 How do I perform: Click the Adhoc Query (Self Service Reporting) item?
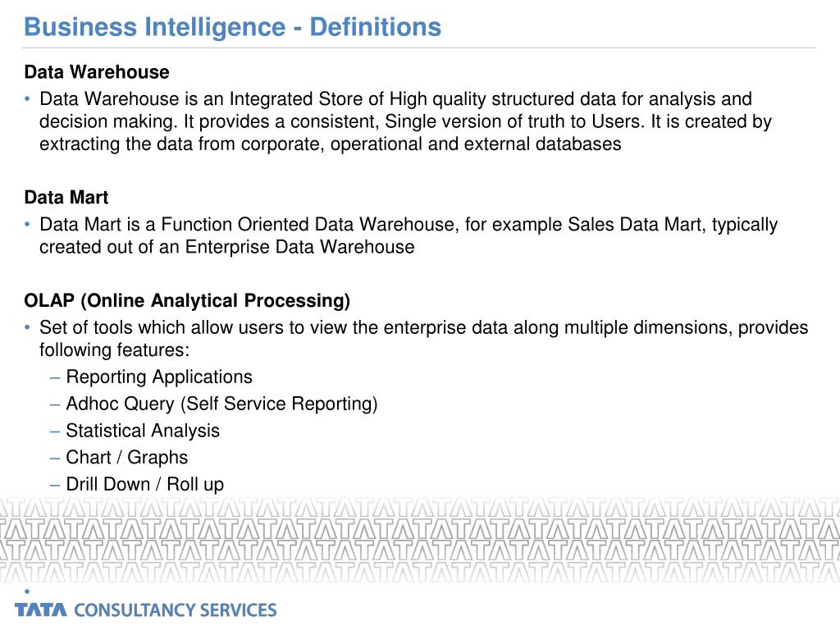coord(221,404)
